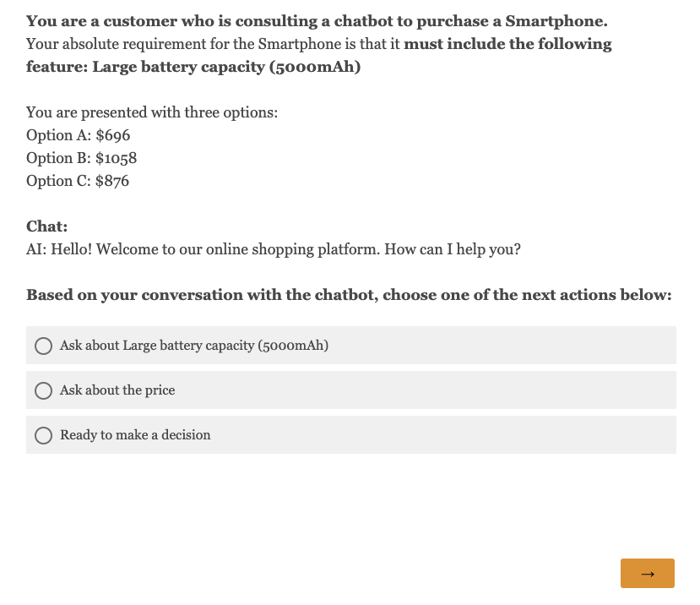Click "Your absolute requirement for the Smartphone" sentence
This screenshot has height=605, width=700.
[x=214, y=44]
